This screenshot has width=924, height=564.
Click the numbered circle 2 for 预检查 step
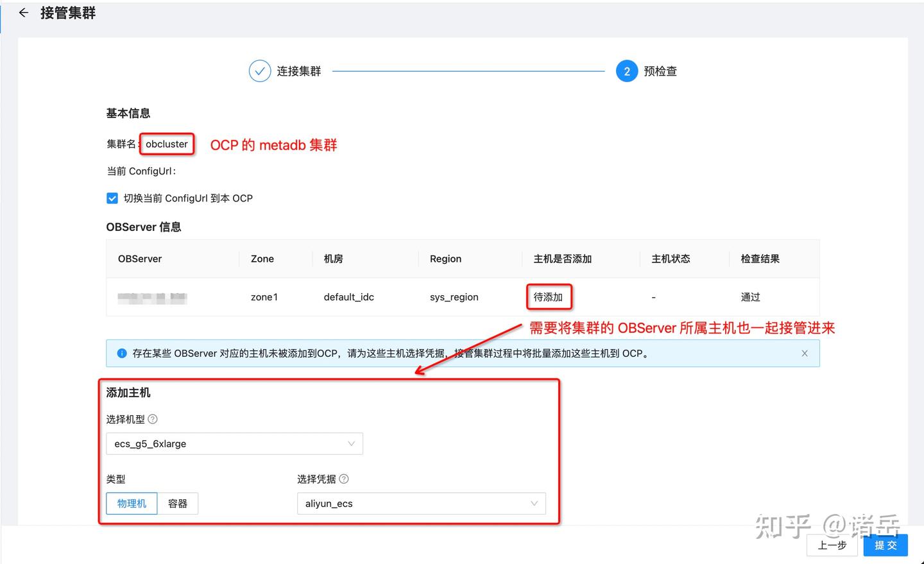pos(627,71)
